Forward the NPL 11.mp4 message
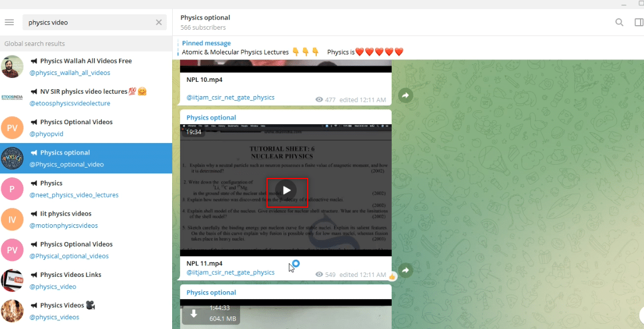Viewport: 644px width, 329px height. click(x=406, y=270)
